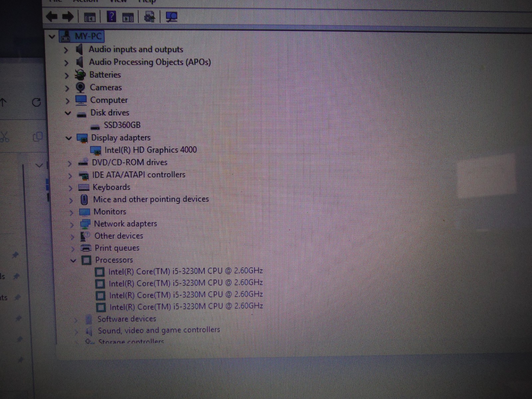
Task: Select the Cameras label
Action: click(106, 87)
